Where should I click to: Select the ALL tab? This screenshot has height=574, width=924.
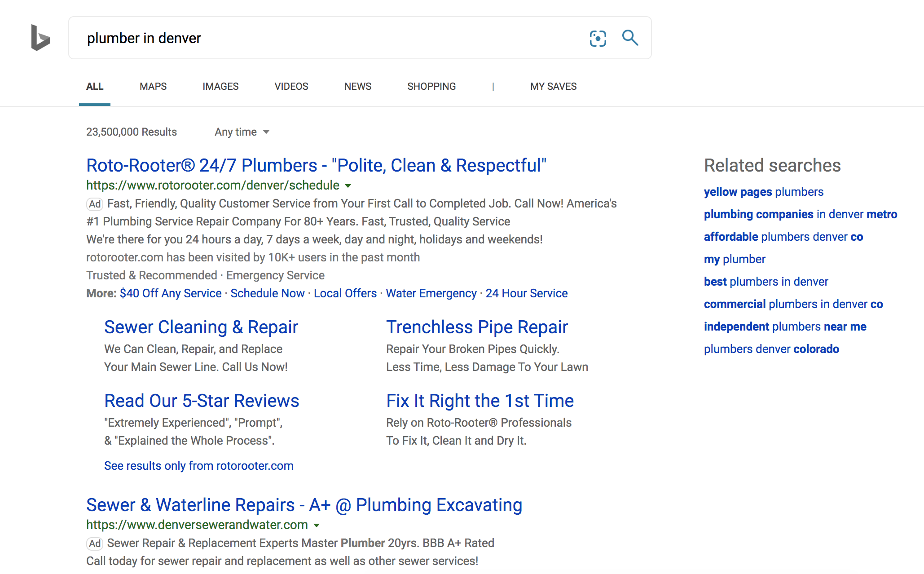pos(95,86)
